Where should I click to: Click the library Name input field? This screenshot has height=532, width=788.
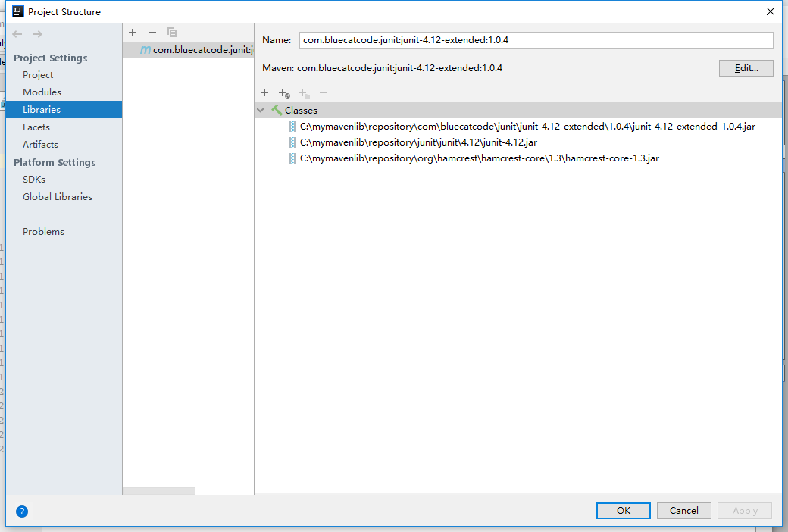coord(536,40)
